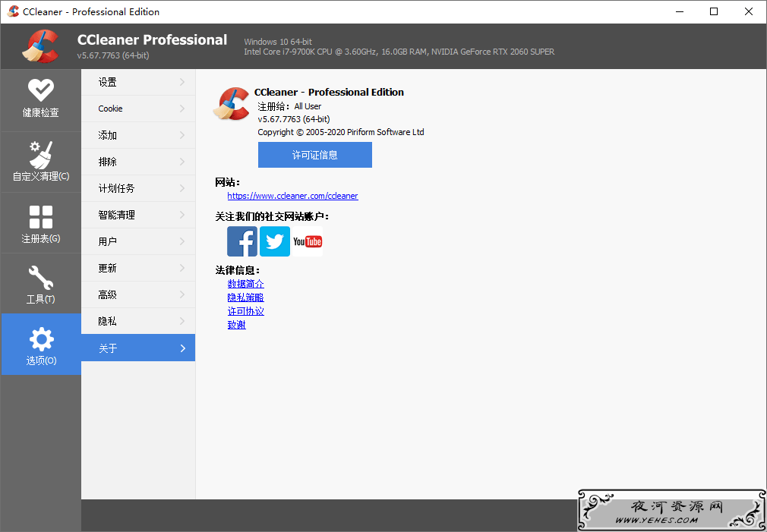This screenshot has width=767, height=532.
Task: Open the 计划任务 options page
Action: pos(138,188)
